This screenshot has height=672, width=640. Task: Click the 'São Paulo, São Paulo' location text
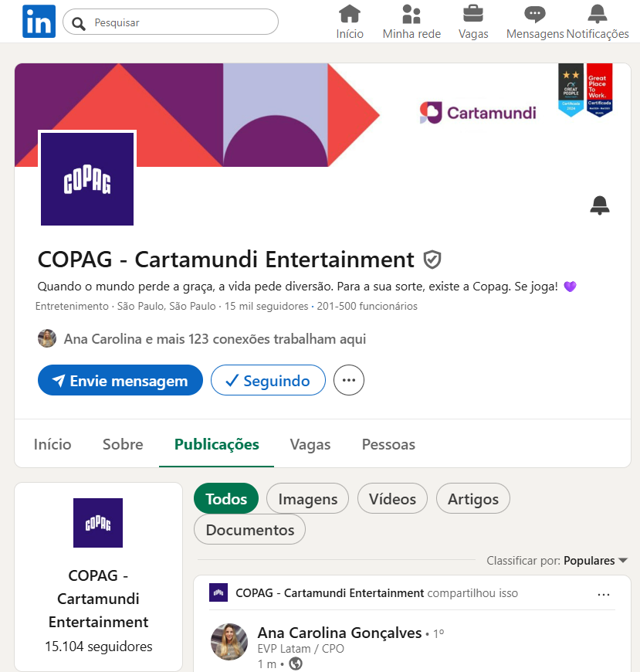click(167, 306)
